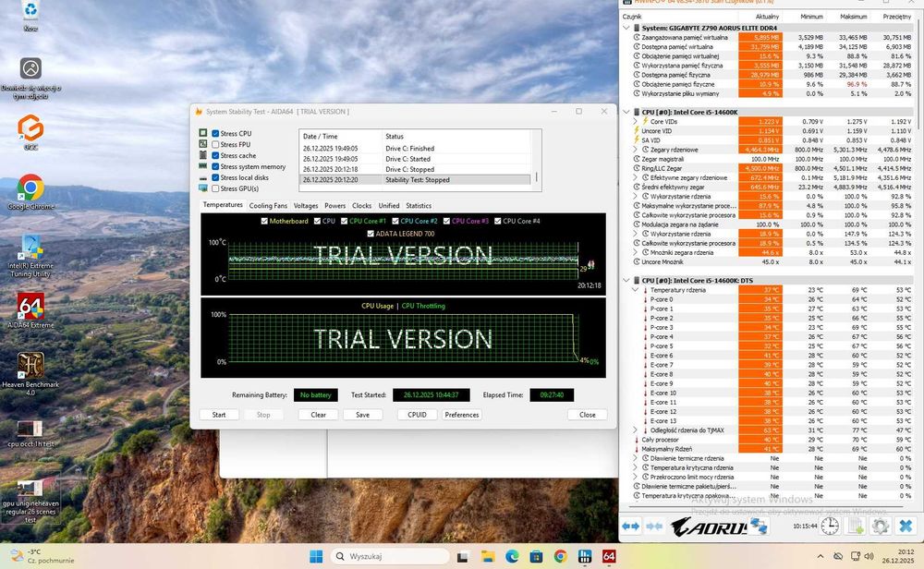Expand Odległość rdzenia do TjMAX row
This screenshot has width=924, height=569.
(x=636, y=430)
